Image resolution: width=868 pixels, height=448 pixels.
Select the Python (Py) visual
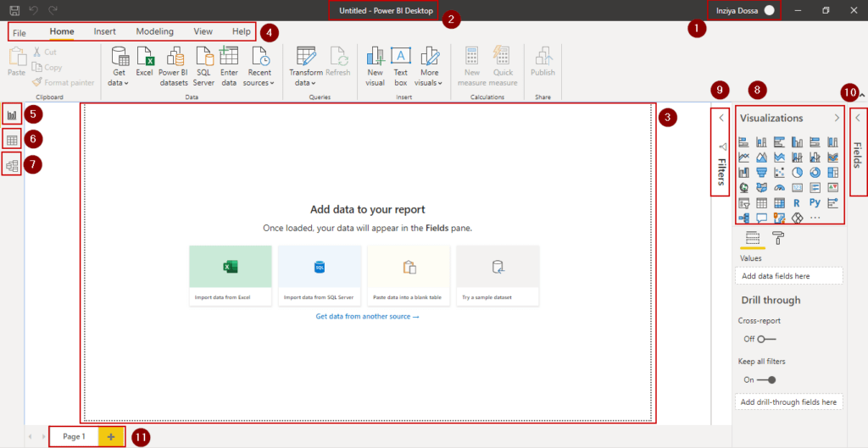(x=815, y=203)
